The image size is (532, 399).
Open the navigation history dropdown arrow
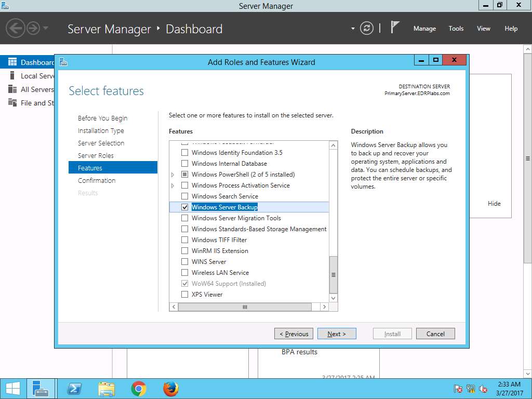click(46, 28)
